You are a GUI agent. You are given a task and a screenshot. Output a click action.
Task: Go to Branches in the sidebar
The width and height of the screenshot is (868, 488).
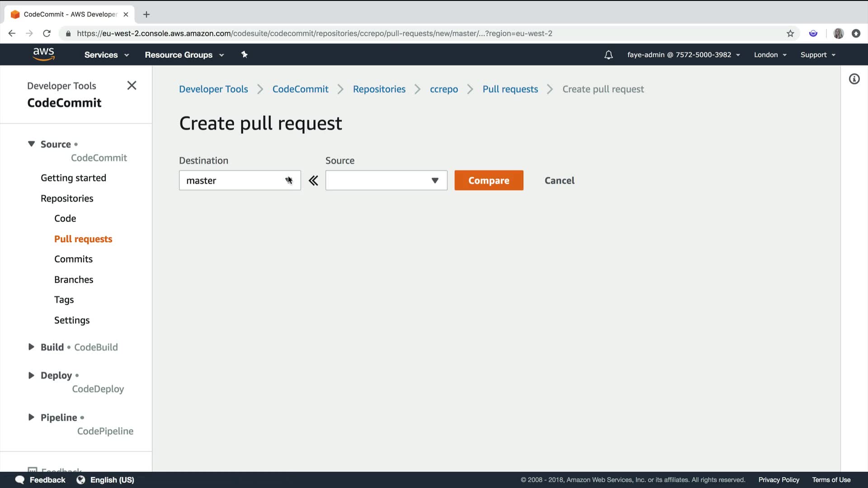[74, 280]
